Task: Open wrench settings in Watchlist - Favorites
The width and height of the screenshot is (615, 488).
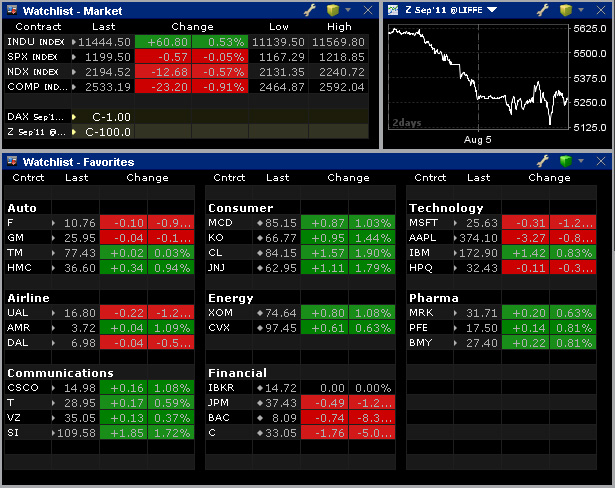Action: (542, 161)
